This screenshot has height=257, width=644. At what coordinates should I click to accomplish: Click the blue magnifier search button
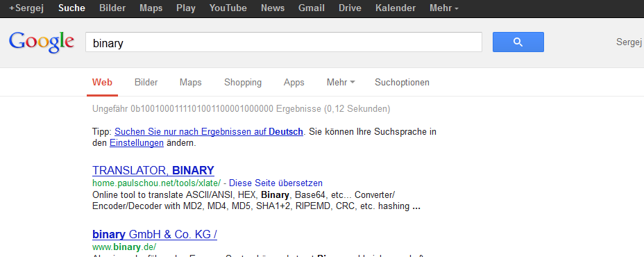518,42
